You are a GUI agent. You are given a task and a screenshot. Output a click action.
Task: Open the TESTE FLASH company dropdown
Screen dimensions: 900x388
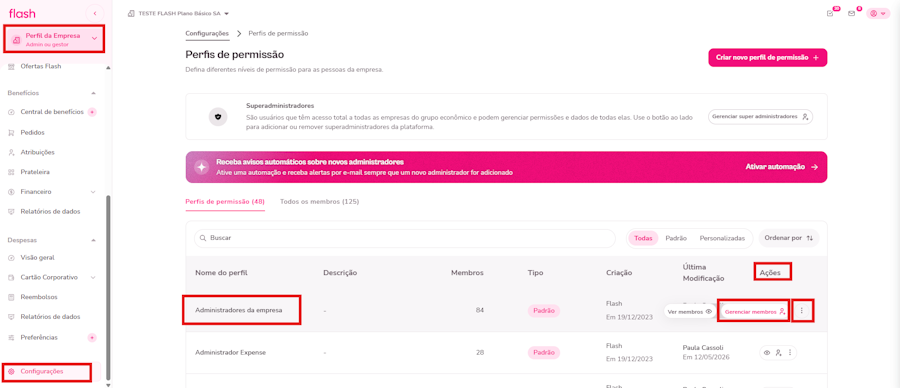point(178,13)
